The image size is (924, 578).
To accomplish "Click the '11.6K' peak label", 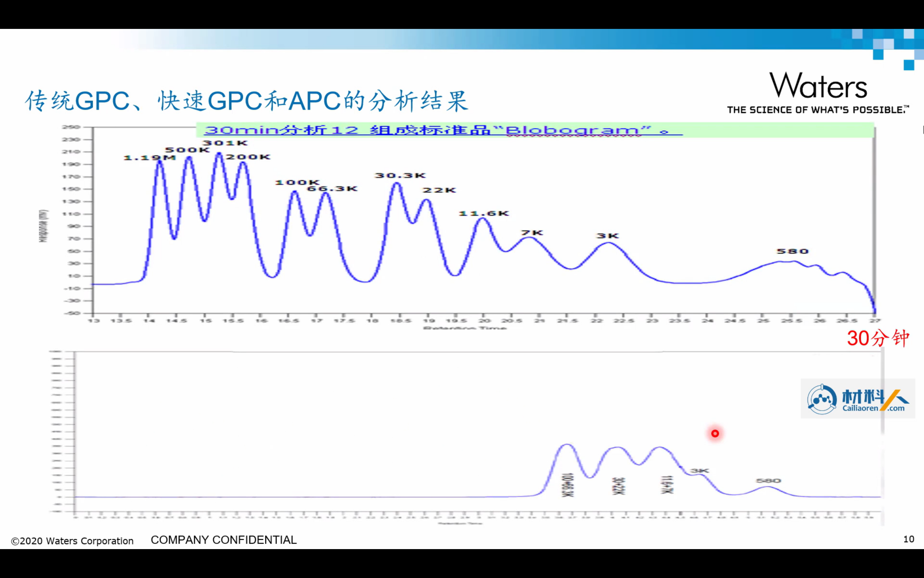I will click(x=484, y=213).
